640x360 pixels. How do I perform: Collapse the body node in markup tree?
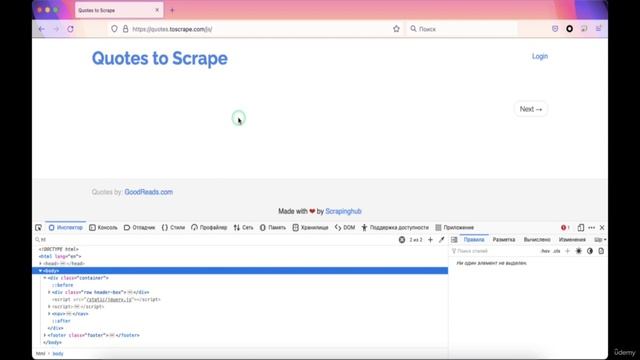[40, 271]
